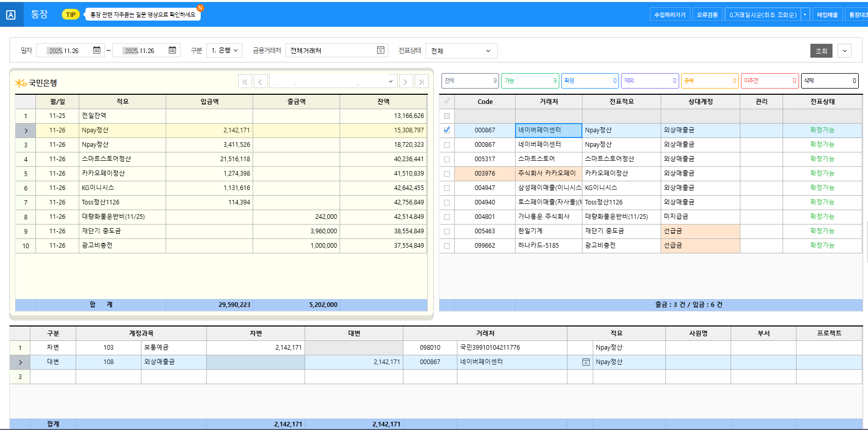The height and width of the screenshot is (430, 868).
Task: Click the row arrow on Npay정산 2,142,171
Action: point(26,131)
